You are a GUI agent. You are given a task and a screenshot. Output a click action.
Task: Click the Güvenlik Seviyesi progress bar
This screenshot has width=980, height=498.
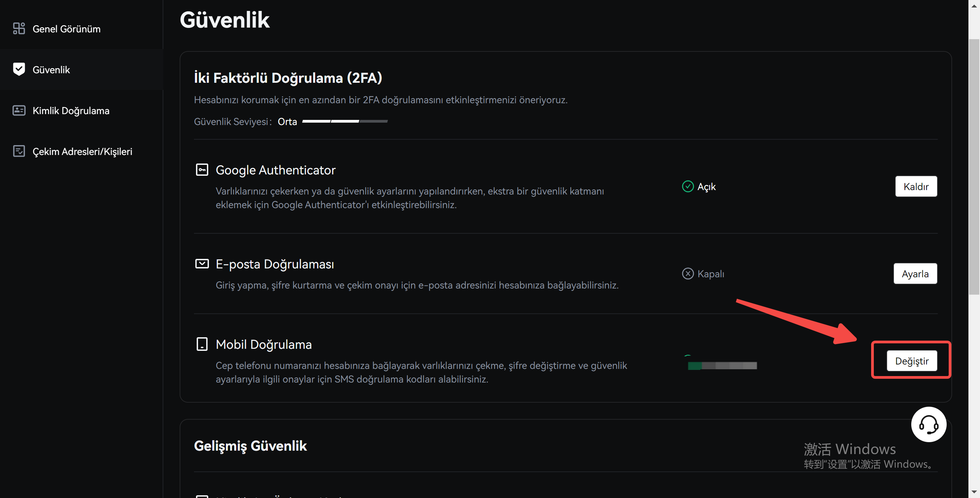pos(345,122)
